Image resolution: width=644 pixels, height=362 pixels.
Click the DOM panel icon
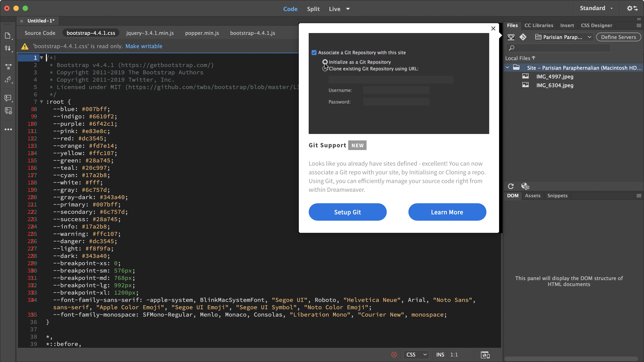(512, 195)
